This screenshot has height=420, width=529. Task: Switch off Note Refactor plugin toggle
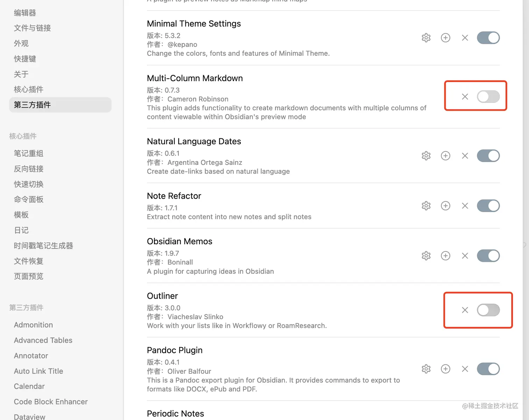click(x=488, y=206)
